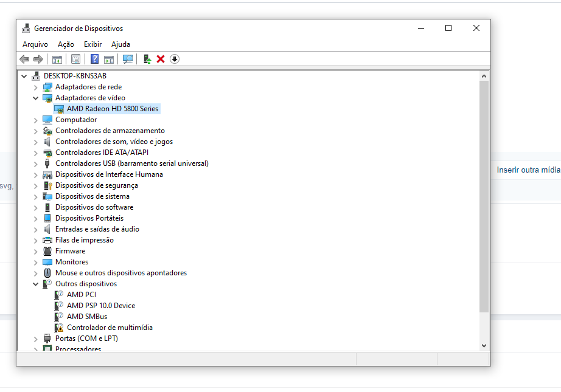This screenshot has height=392, width=561.
Task: Select DESKTOP-KBNS3AB computer name
Action: point(75,76)
